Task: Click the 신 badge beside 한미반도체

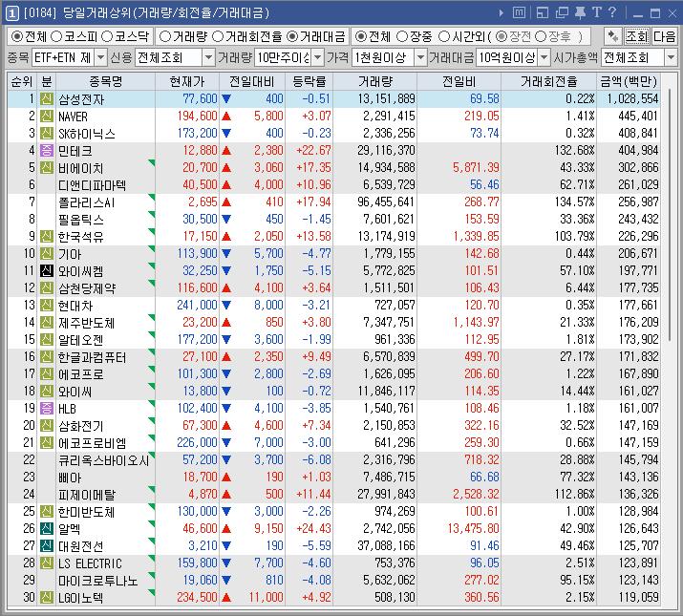Action: coord(47,511)
